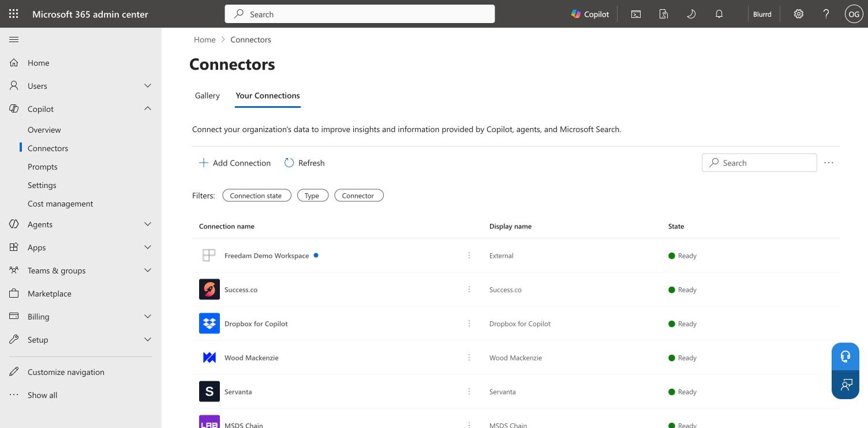Open row options for Wood Mackenzie
This screenshot has height=428, width=868.
[469, 357]
